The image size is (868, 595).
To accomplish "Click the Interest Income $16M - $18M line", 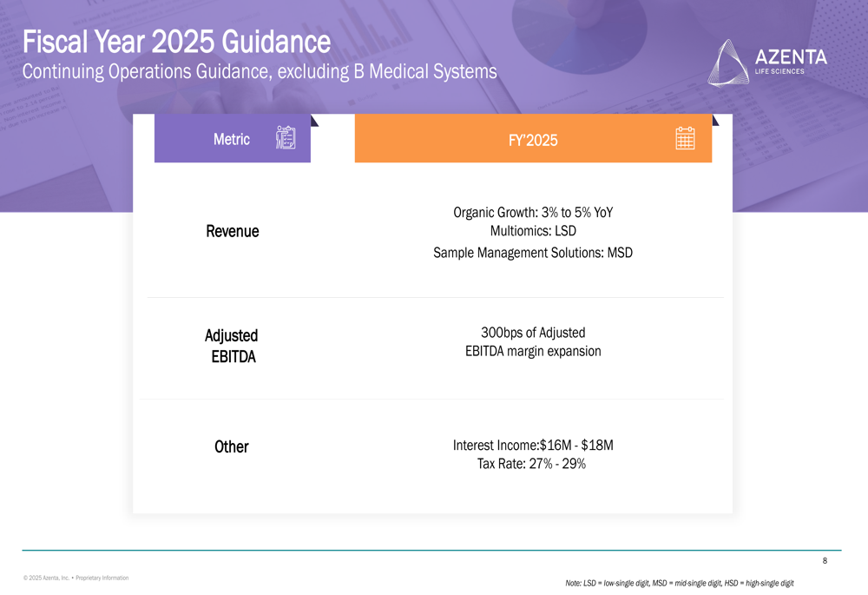I will point(533,446).
